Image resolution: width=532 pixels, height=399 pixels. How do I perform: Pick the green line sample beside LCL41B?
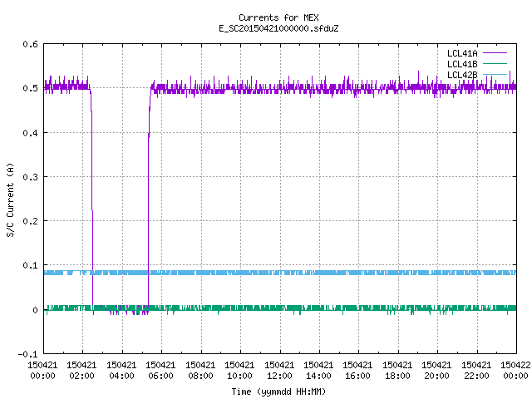point(495,64)
